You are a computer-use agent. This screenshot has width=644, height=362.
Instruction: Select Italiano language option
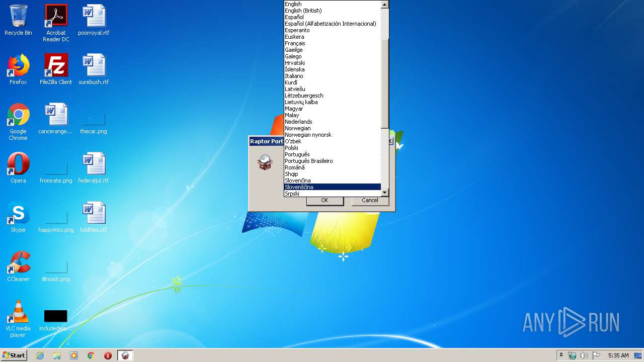333,76
